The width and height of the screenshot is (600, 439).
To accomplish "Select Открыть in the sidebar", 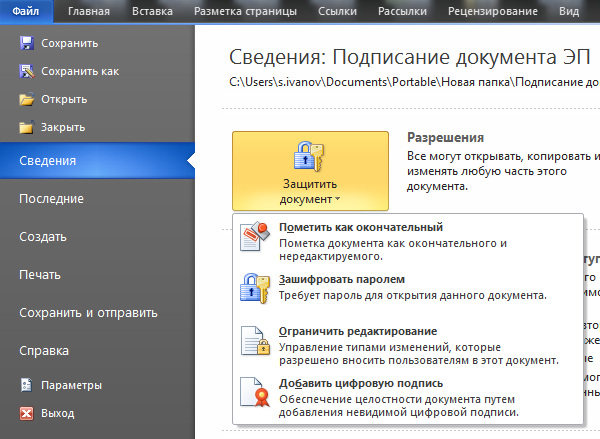I will tap(97, 99).
